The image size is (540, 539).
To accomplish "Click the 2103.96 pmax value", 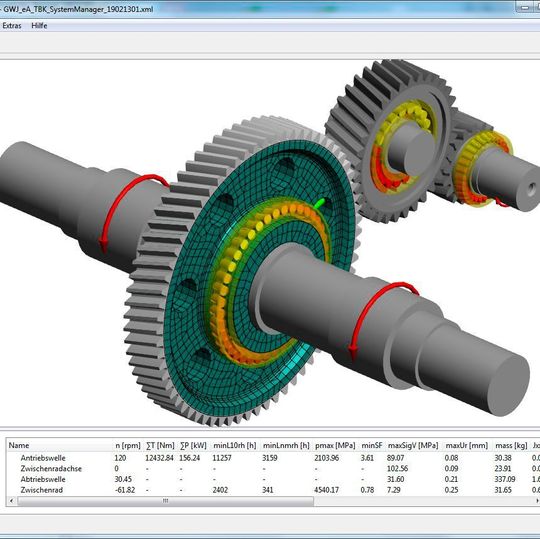I will 326,458.
